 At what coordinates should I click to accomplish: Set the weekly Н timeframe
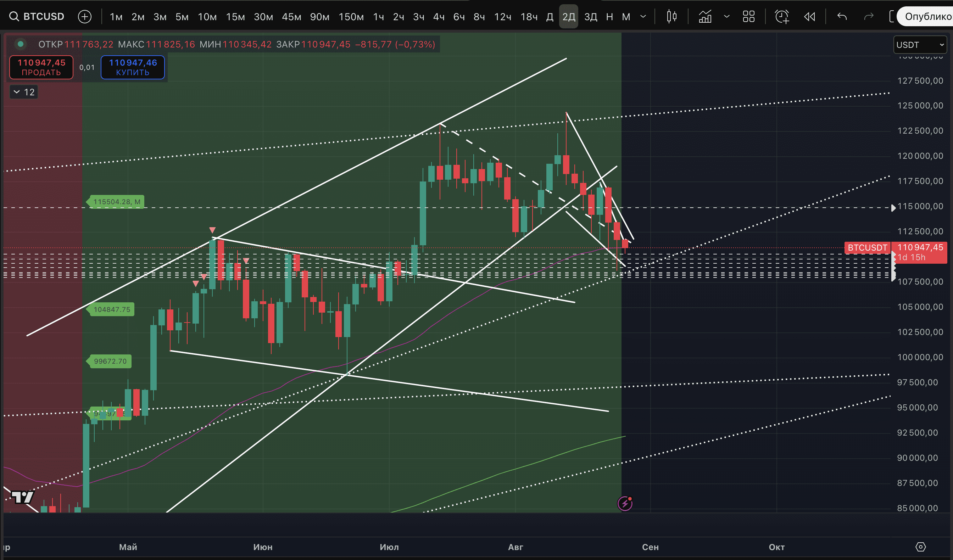[x=609, y=17]
